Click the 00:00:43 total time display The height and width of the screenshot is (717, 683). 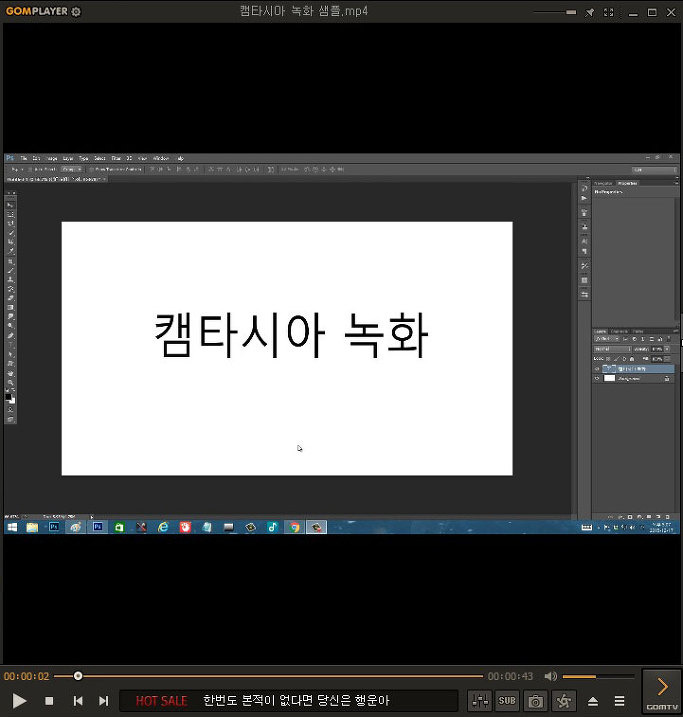[x=510, y=676]
